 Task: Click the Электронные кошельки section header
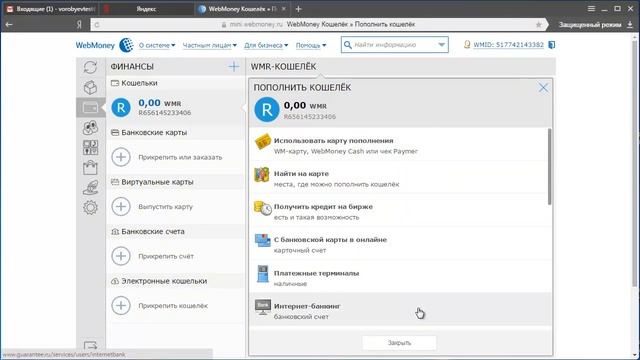coord(175,281)
